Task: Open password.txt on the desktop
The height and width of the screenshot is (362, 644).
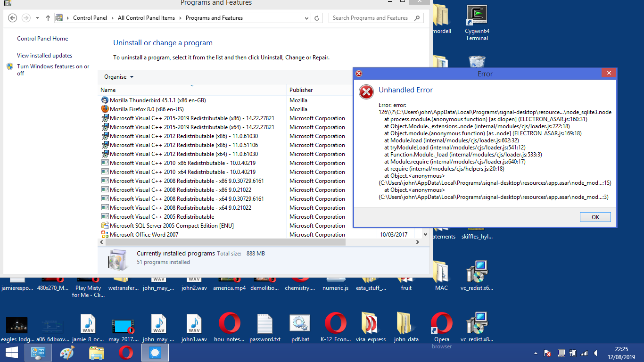Action: 264,325
